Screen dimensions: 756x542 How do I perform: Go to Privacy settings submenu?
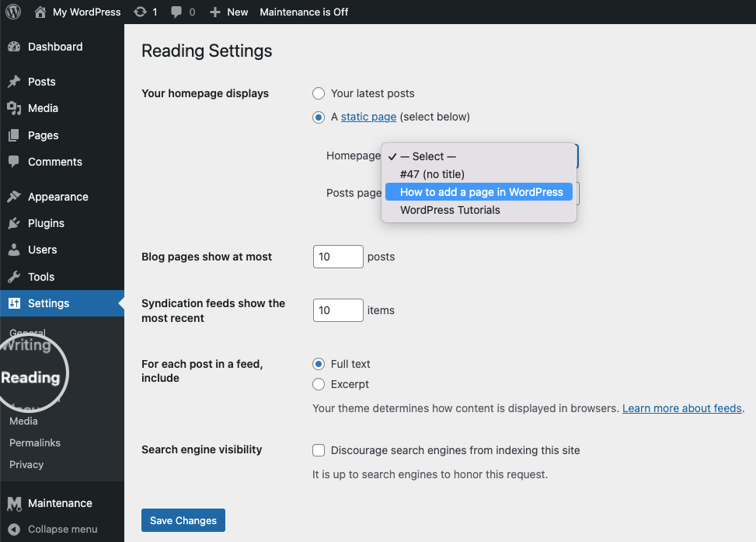(x=26, y=464)
